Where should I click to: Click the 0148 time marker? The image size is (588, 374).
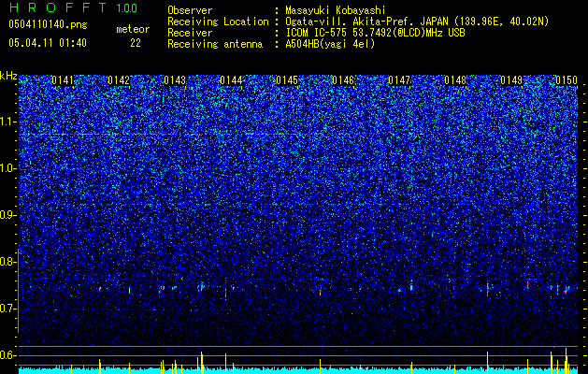[x=455, y=80]
